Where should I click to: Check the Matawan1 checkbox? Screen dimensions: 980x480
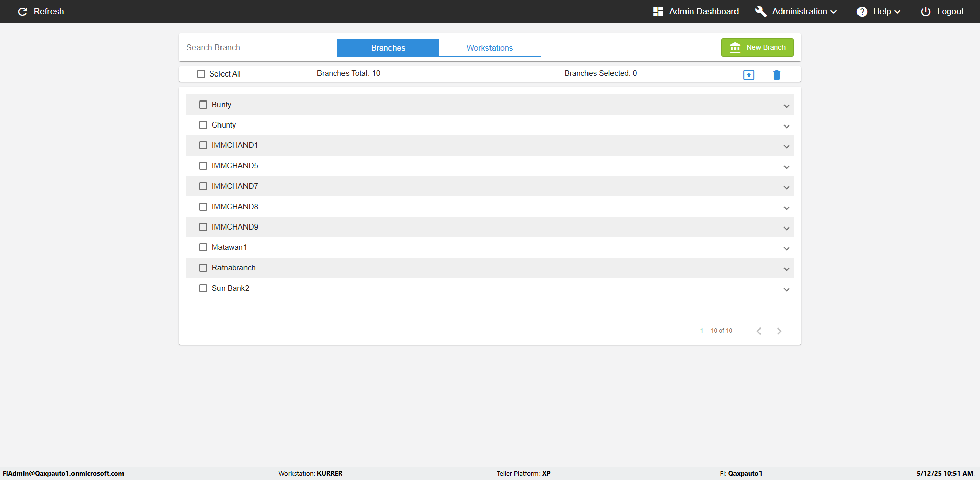pos(203,247)
